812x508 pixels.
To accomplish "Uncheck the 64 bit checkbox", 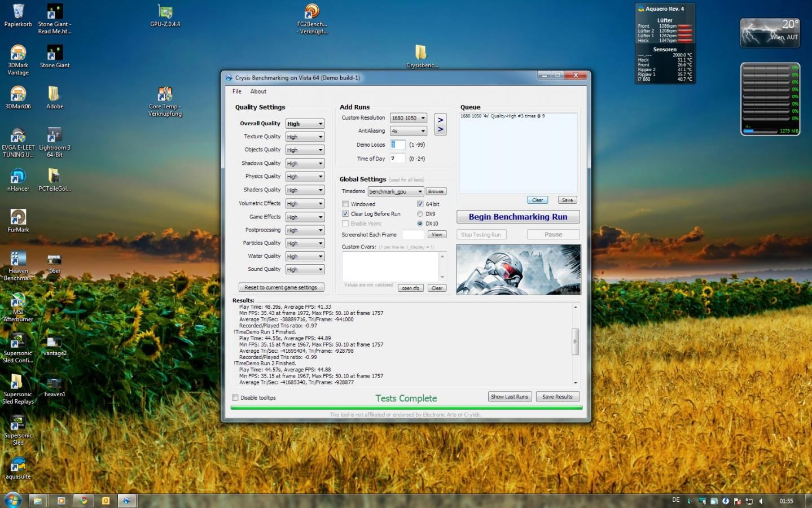I will [420, 204].
